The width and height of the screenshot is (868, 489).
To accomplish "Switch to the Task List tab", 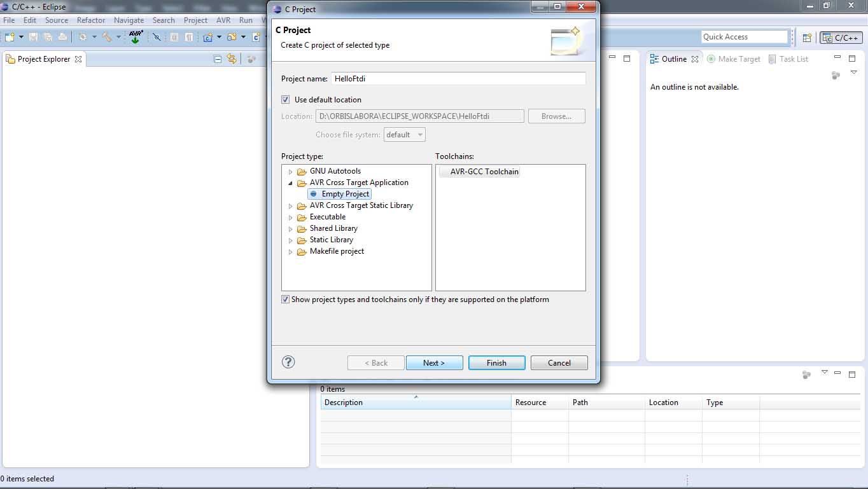I will [788, 59].
